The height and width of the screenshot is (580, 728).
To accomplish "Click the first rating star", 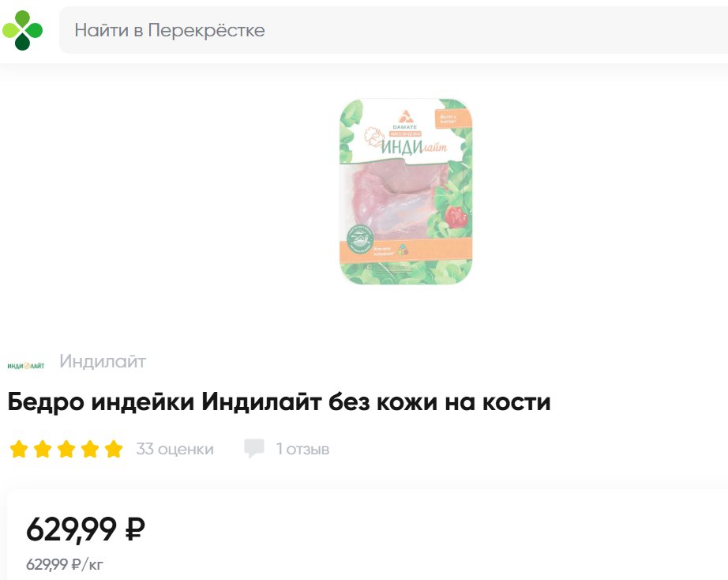I will (19, 449).
